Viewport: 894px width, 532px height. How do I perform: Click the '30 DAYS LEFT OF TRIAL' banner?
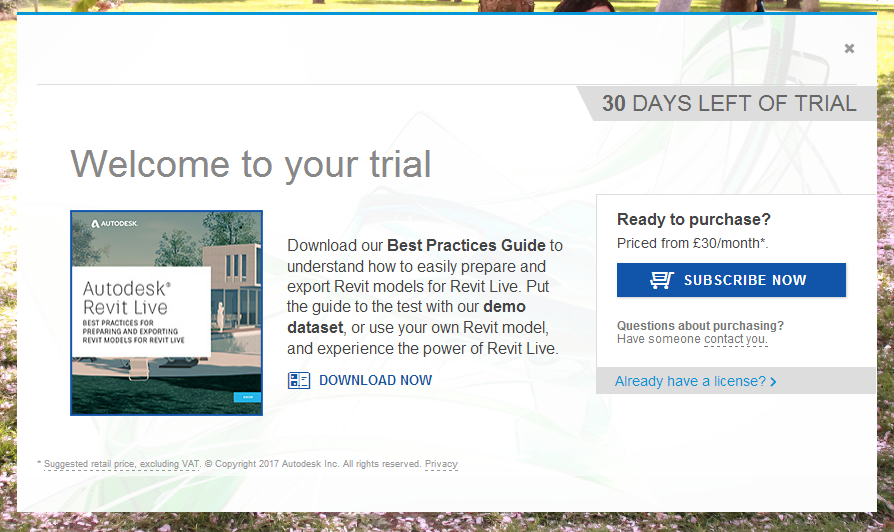[x=729, y=103]
